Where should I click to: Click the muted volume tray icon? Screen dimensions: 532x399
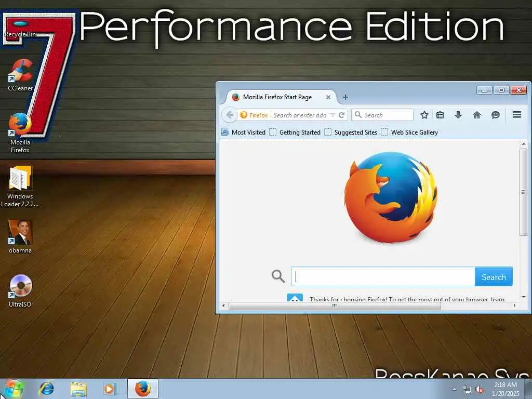[480, 390]
